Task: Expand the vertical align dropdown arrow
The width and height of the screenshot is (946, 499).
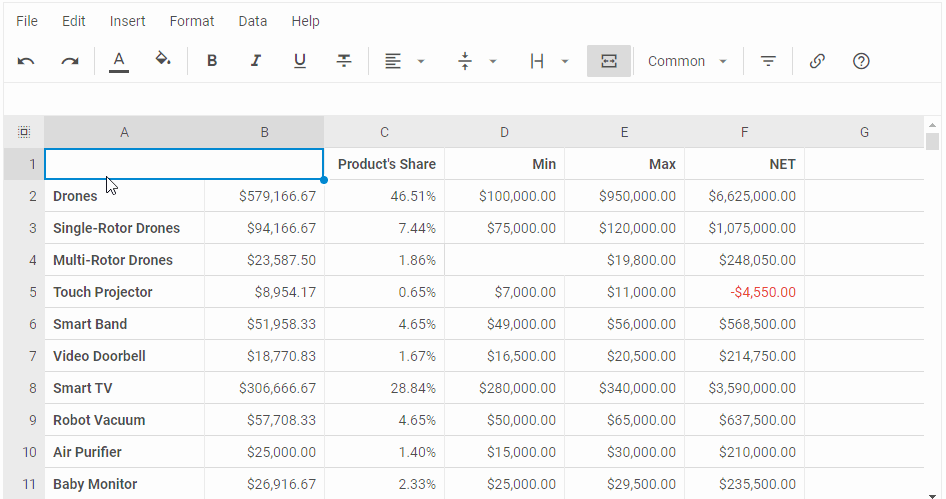Action: [x=493, y=61]
